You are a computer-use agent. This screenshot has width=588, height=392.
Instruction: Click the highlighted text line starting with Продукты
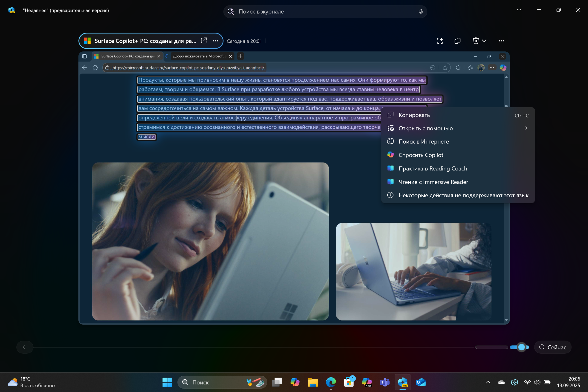(x=282, y=80)
